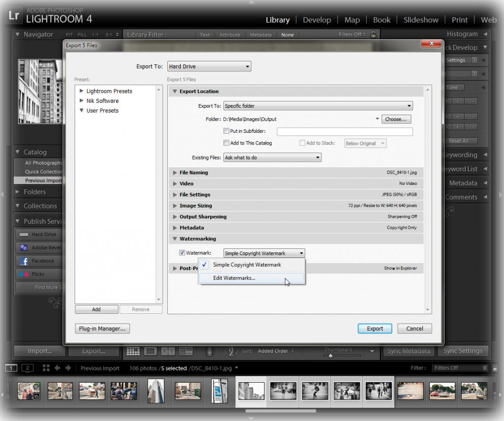Expand Lightroom Presets tree item
This screenshot has height=421, width=504.
[x=81, y=91]
